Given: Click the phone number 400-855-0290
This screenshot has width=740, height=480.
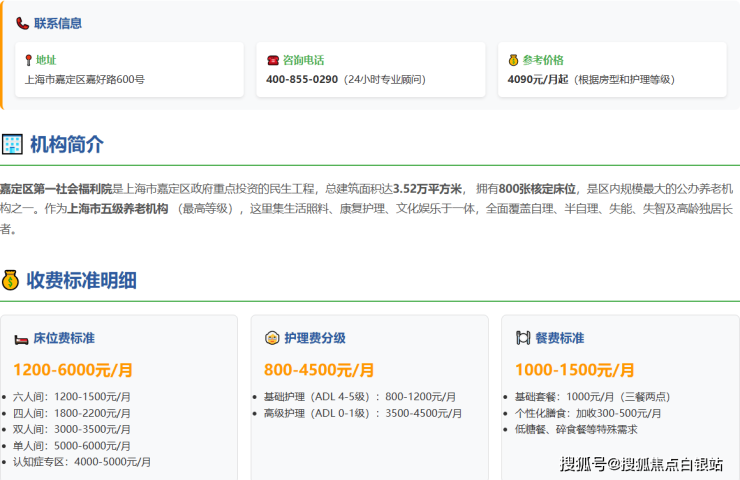Looking at the screenshot, I should coord(302,79).
